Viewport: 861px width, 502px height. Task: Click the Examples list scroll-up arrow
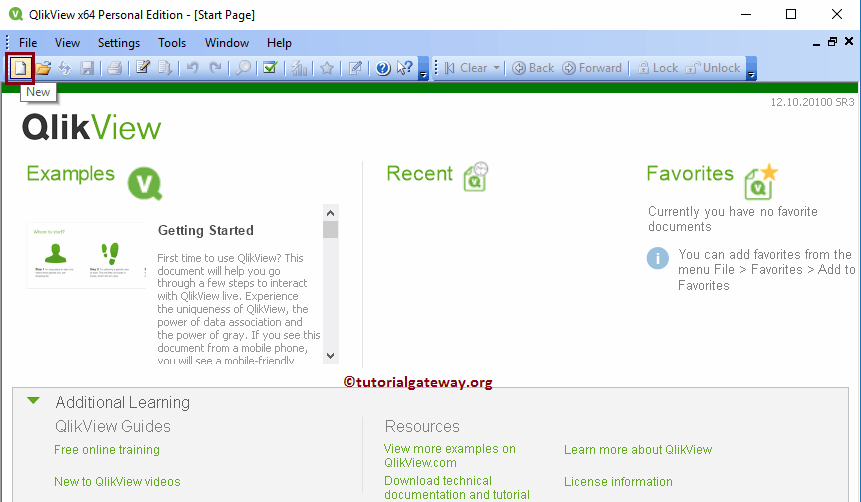click(x=331, y=213)
